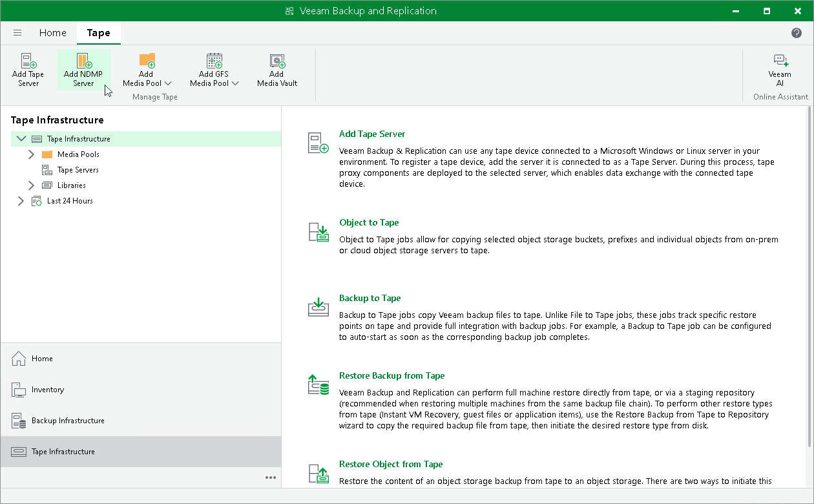Click the content pane vertical scrollbar
The width and height of the screenshot is (814, 504).
(x=810, y=278)
